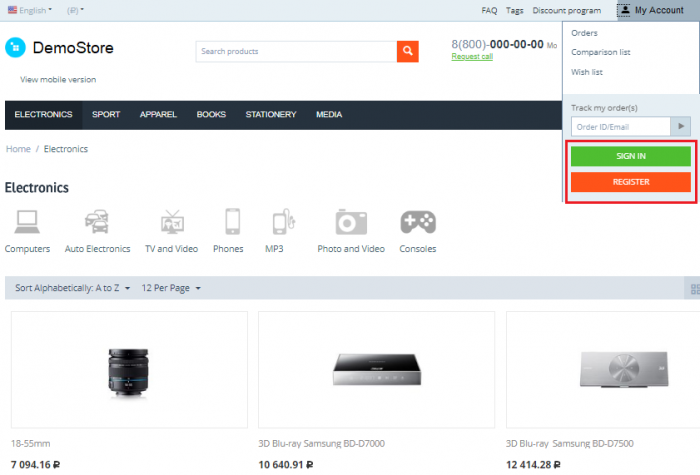Click 3D Blu-ray Samsung BD-D7000 title

[x=321, y=444]
